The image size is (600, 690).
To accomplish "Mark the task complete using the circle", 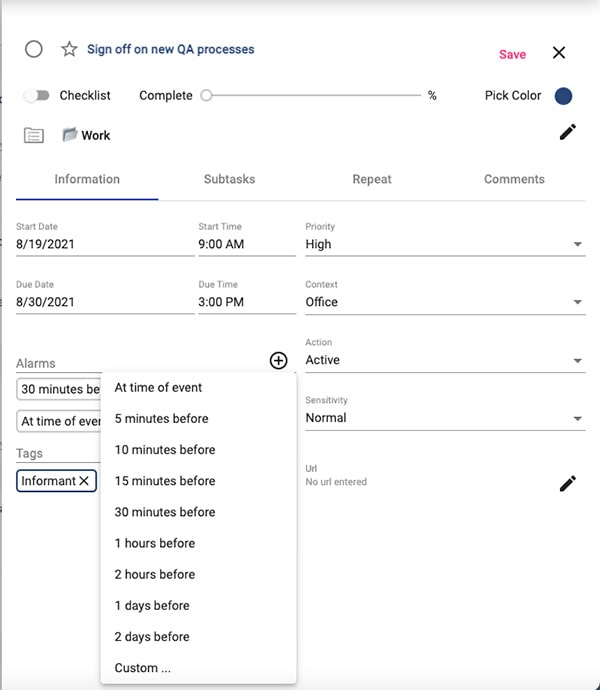I will point(34,50).
